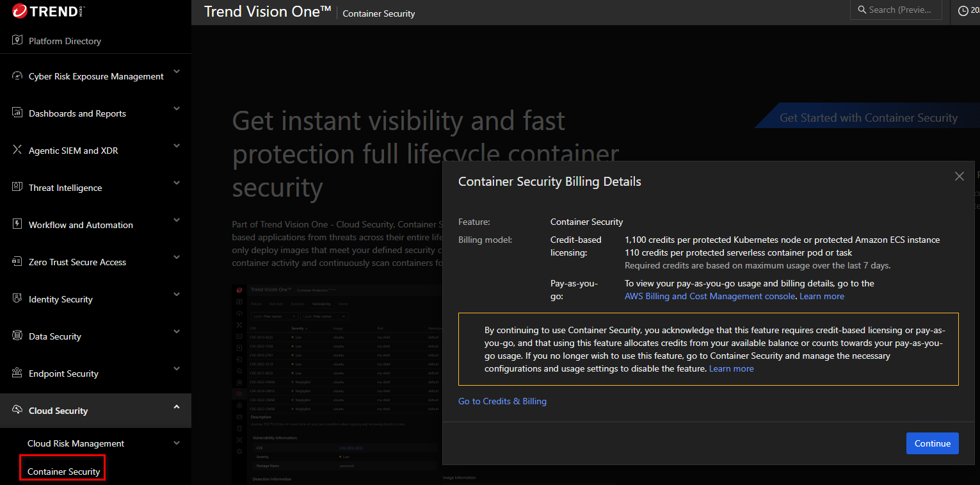
Task: Open the Endpoint Security menu item
Action: tap(63, 374)
